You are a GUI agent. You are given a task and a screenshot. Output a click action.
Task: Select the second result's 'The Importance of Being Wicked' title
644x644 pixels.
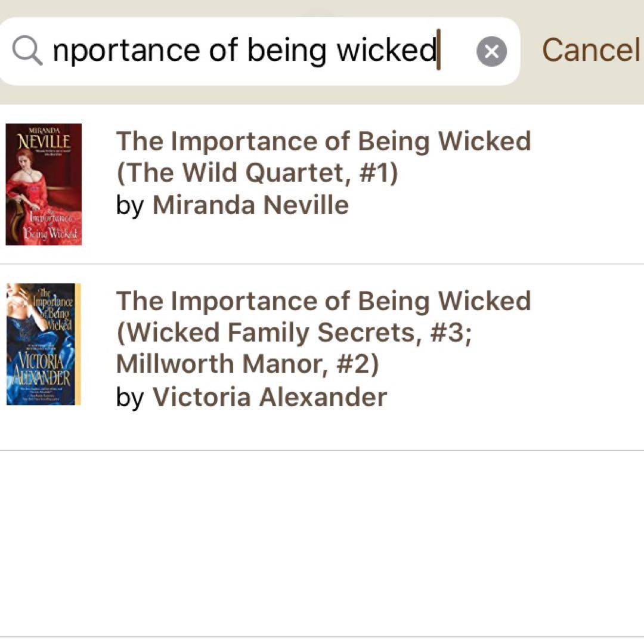click(323, 301)
